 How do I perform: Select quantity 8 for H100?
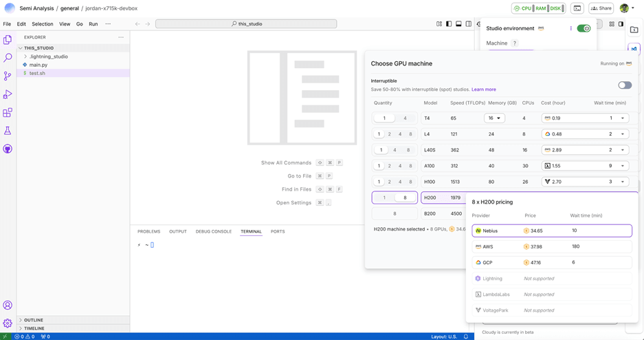click(x=410, y=182)
